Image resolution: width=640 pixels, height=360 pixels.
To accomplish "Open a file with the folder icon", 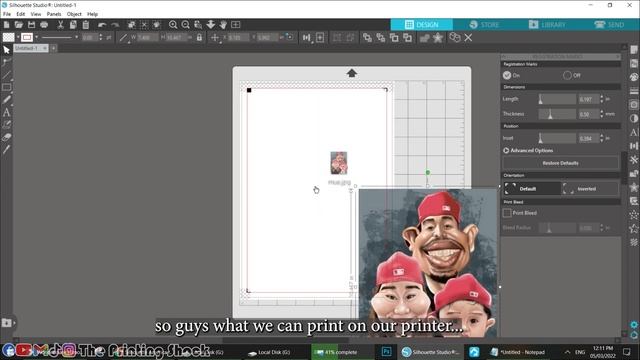I will 19,25.
